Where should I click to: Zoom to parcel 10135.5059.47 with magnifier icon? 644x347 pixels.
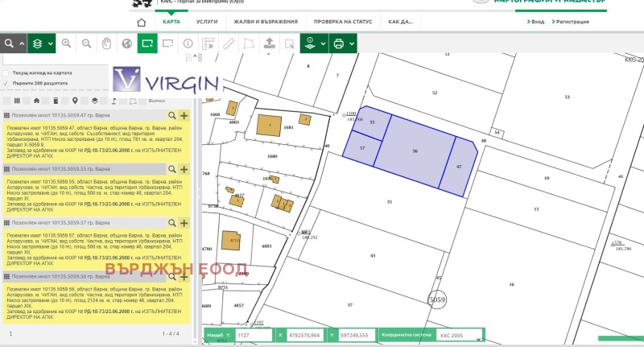[x=172, y=116]
